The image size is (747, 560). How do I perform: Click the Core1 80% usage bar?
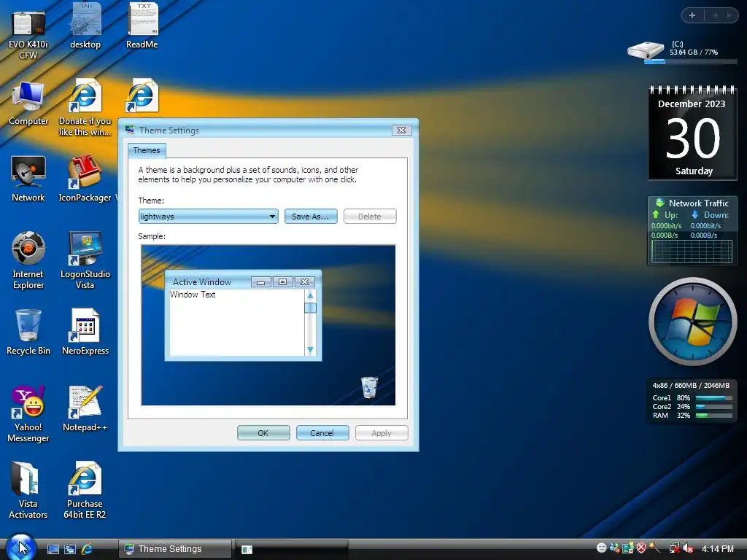point(713,397)
